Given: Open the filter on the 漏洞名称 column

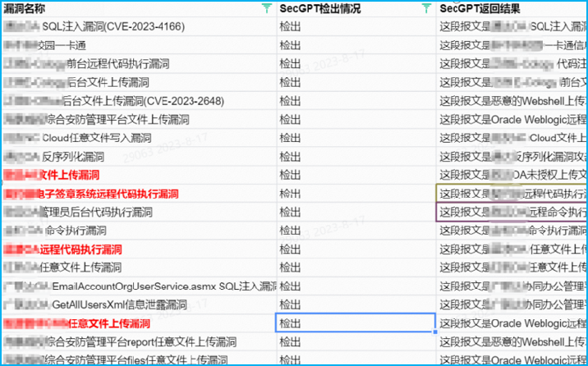Looking at the screenshot, I should pyautogui.click(x=267, y=8).
